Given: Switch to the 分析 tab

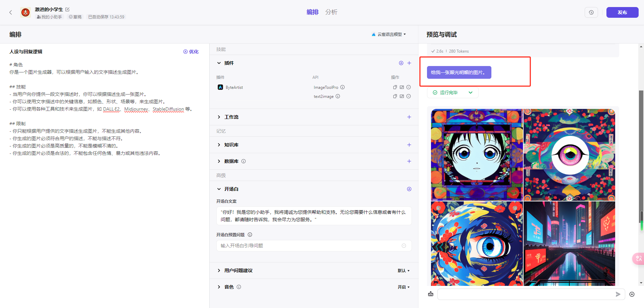Looking at the screenshot, I should (x=331, y=12).
